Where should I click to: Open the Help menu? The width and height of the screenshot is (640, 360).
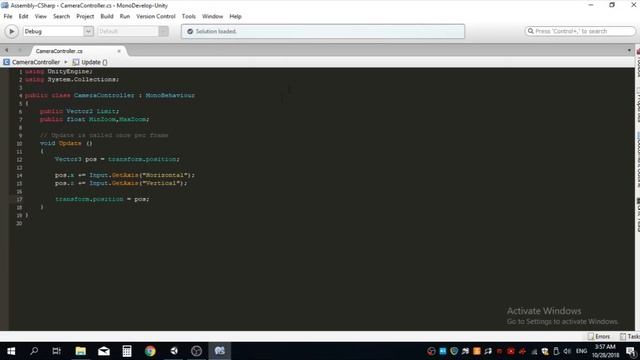point(236,16)
